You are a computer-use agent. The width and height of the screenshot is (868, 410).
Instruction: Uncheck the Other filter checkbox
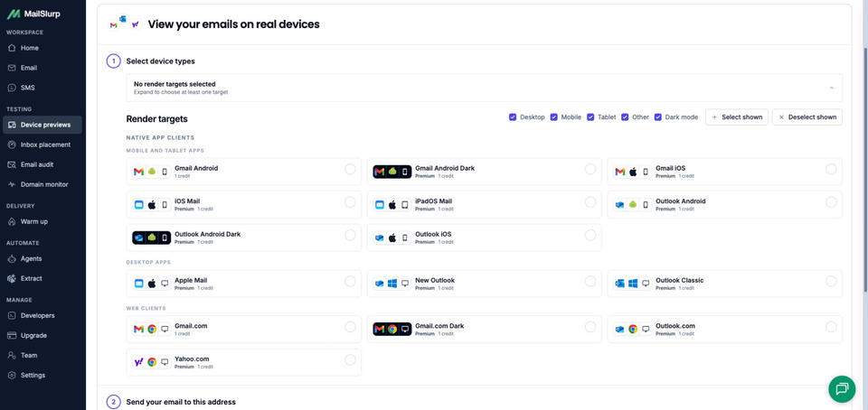click(x=625, y=117)
